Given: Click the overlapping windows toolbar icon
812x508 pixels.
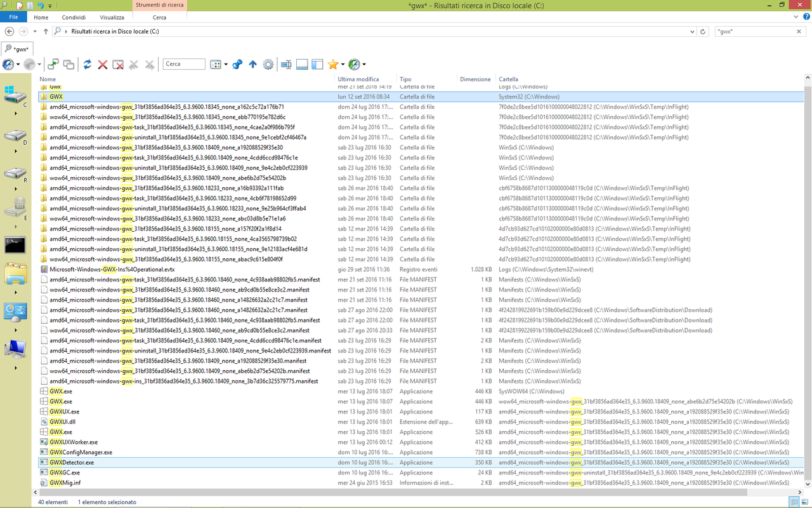Looking at the screenshot, I should 69,64.
